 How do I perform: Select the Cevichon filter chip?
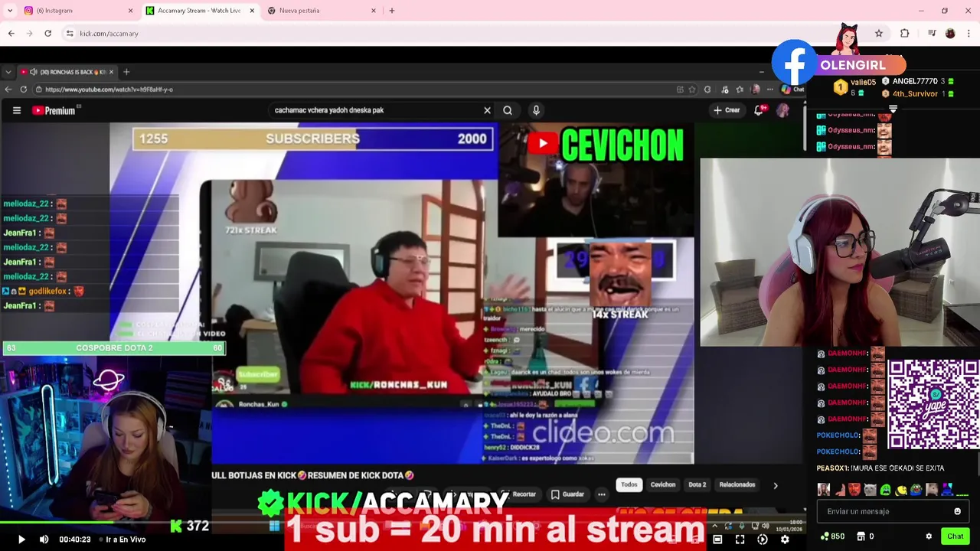click(663, 484)
